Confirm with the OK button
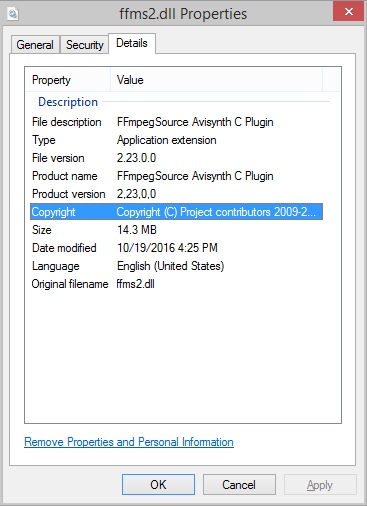This screenshot has width=367, height=506. (x=158, y=485)
